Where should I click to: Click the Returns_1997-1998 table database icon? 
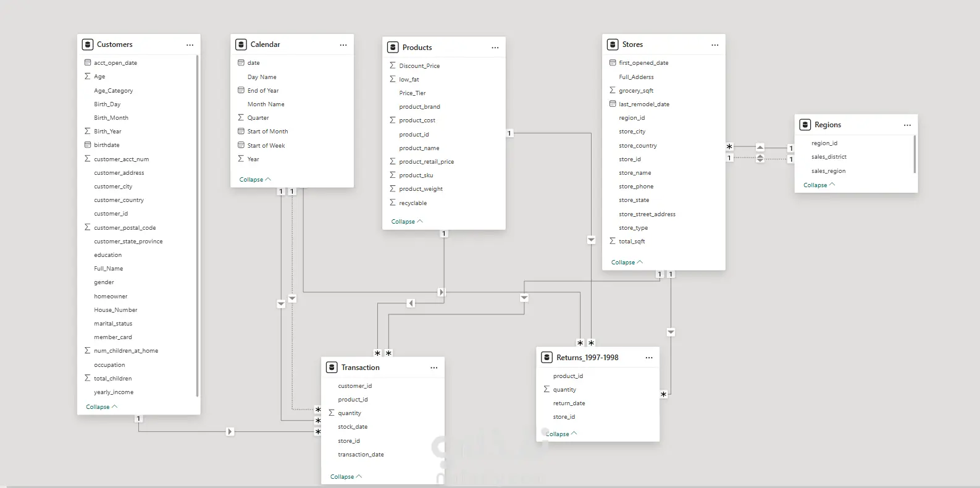(x=547, y=358)
